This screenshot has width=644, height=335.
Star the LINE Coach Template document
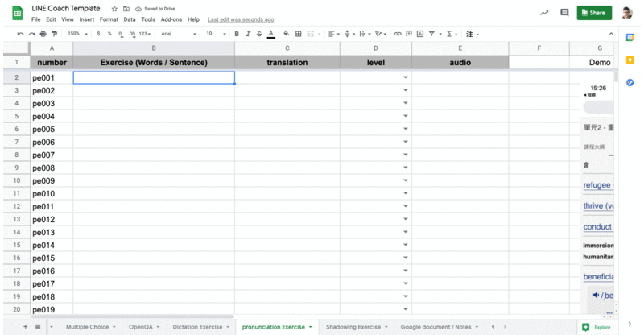click(114, 9)
